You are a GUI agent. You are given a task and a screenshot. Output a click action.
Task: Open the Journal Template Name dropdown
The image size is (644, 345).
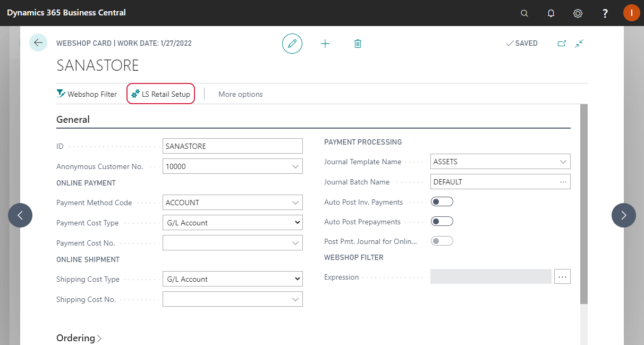pyautogui.click(x=564, y=162)
